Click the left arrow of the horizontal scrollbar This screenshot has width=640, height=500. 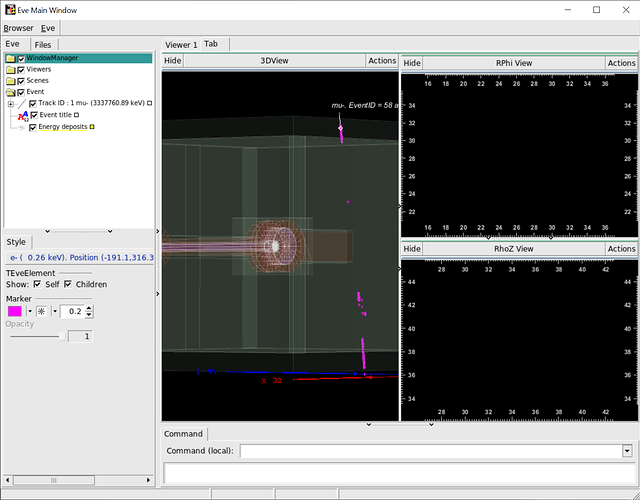(x=7, y=480)
